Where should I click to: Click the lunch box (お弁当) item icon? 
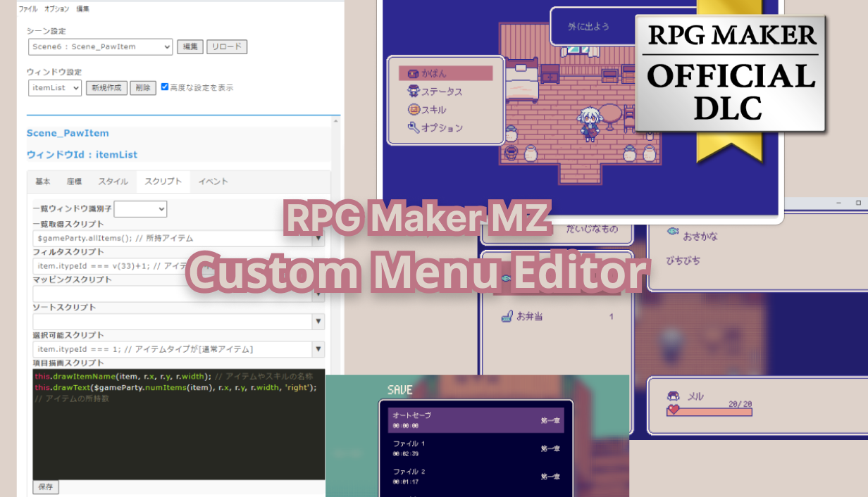tap(506, 316)
